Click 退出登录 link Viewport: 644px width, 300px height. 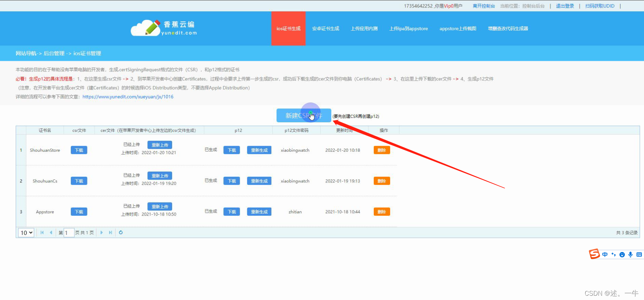565,6
